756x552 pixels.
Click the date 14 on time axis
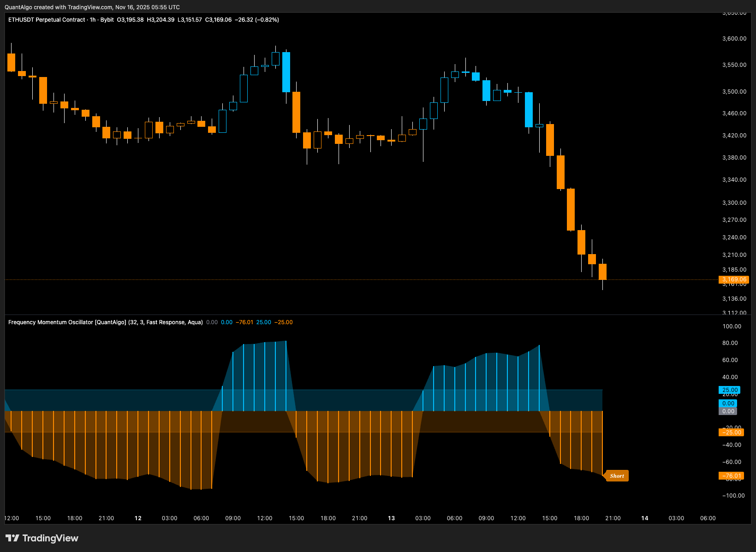(x=645, y=518)
